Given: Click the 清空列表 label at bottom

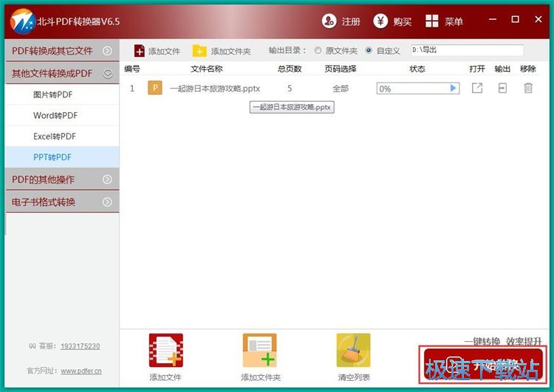Looking at the screenshot, I should 354,377.
